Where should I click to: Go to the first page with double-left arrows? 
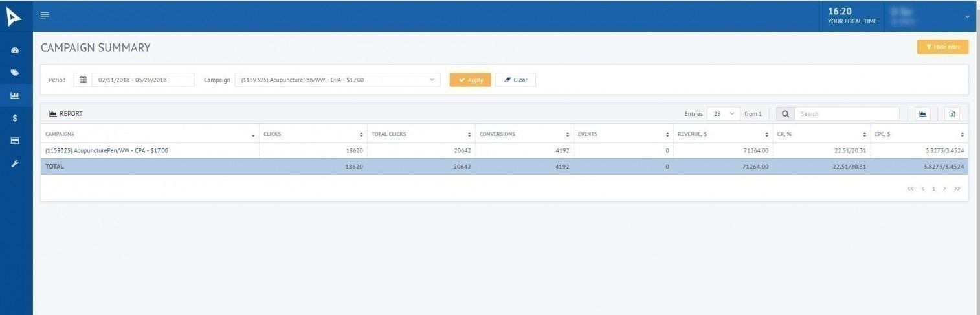tap(911, 189)
